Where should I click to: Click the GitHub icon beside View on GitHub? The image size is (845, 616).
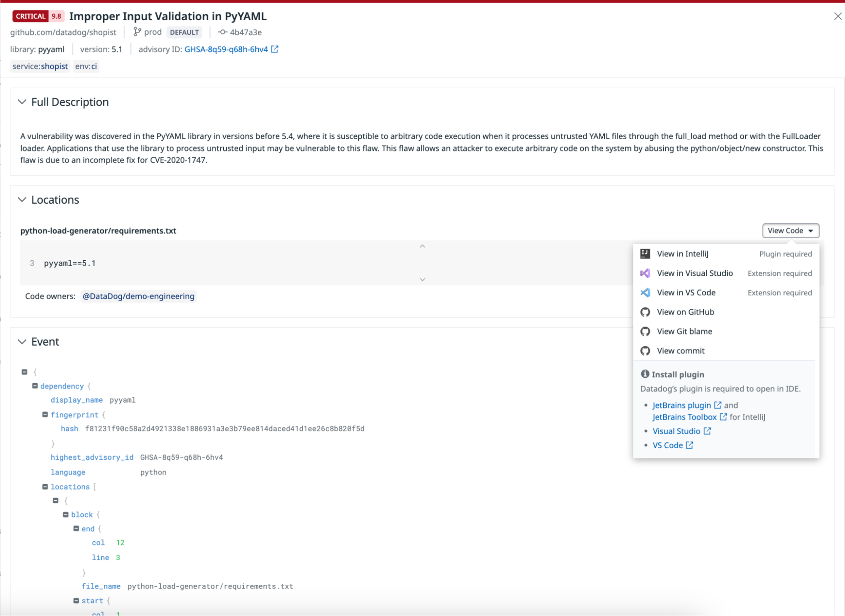click(645, 312)
